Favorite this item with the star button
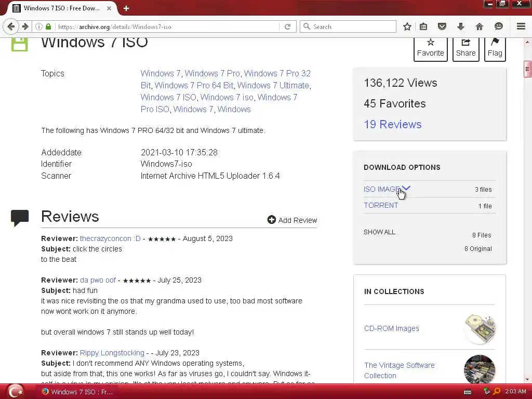The height and width of the screenshot is (399, 532). [431, 49]
